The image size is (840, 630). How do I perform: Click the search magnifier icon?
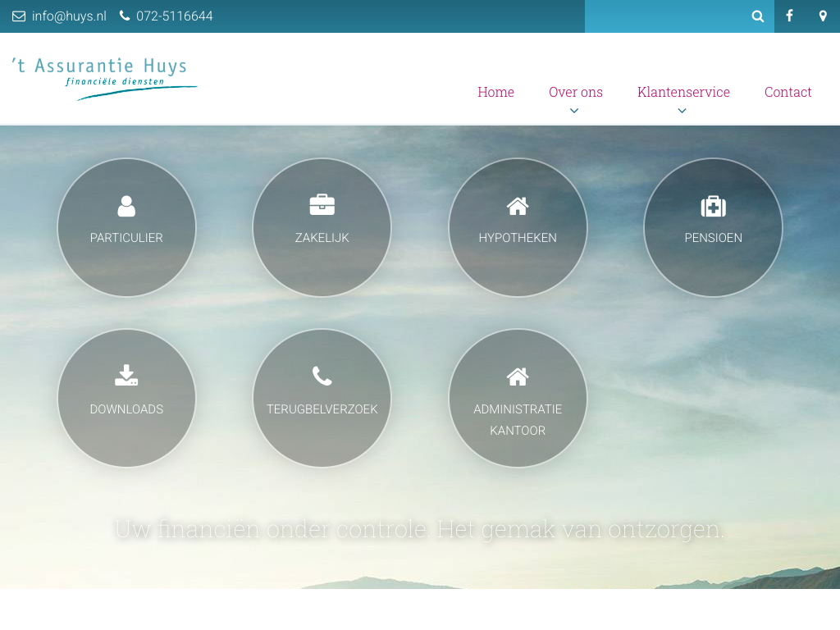pos(758,16)
